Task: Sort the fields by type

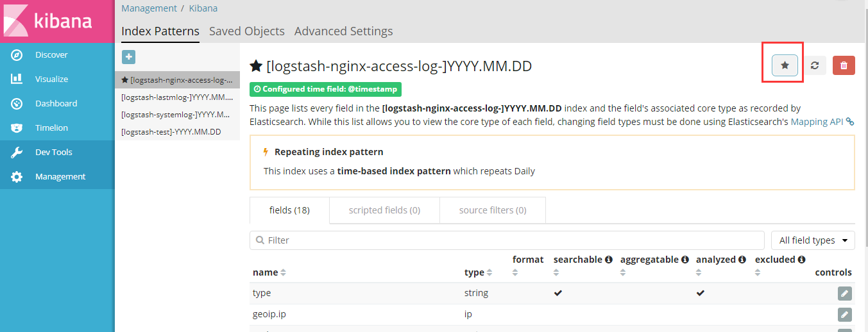Action: [489, 273]
